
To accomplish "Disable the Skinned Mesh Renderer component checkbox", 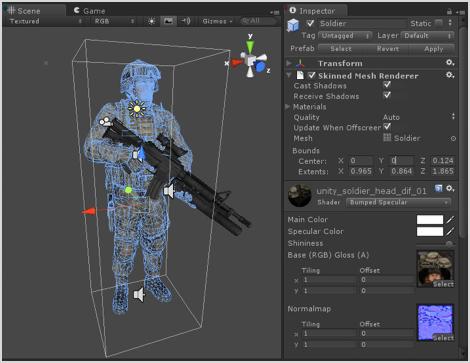I will pyautogui.click(x=312, y=75).
